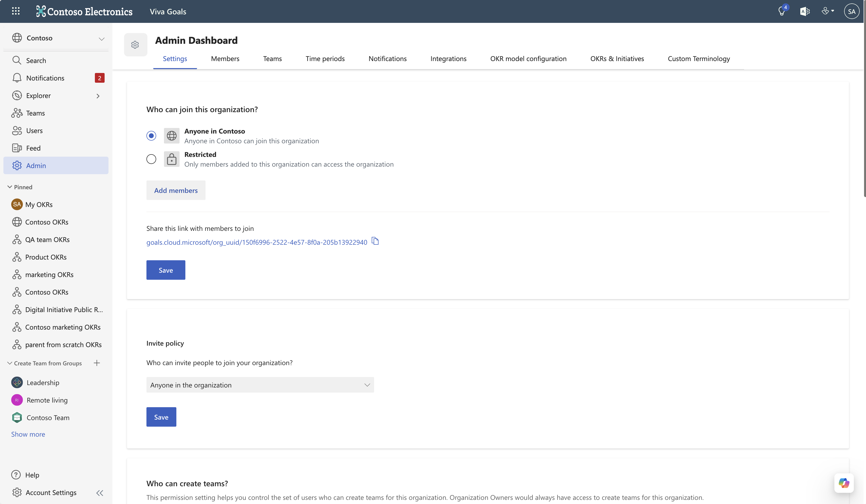Save the organization join settings

coord(166,270)
